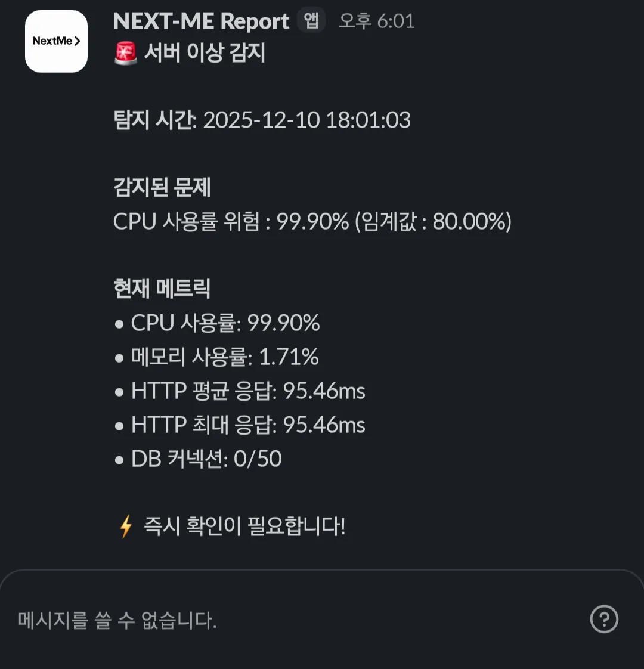Toggle the 앱 badge beside the bot name
The height and width of the screenshot is (669, 644).
[311, 20]
